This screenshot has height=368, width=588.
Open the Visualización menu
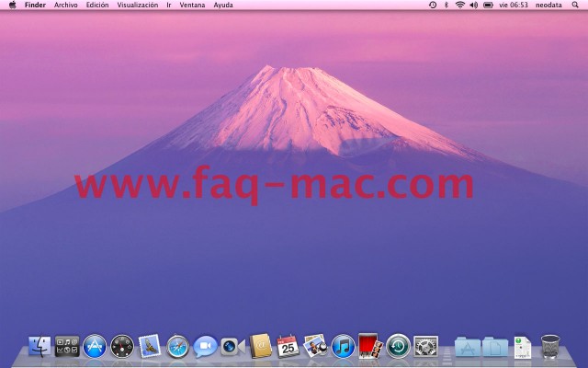(x=138, y=5)
